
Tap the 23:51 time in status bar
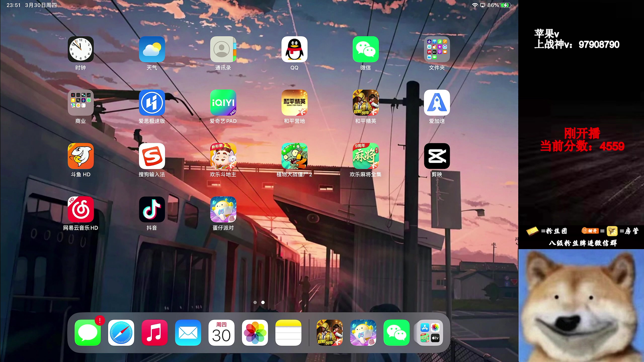click(x=14, y=5)
